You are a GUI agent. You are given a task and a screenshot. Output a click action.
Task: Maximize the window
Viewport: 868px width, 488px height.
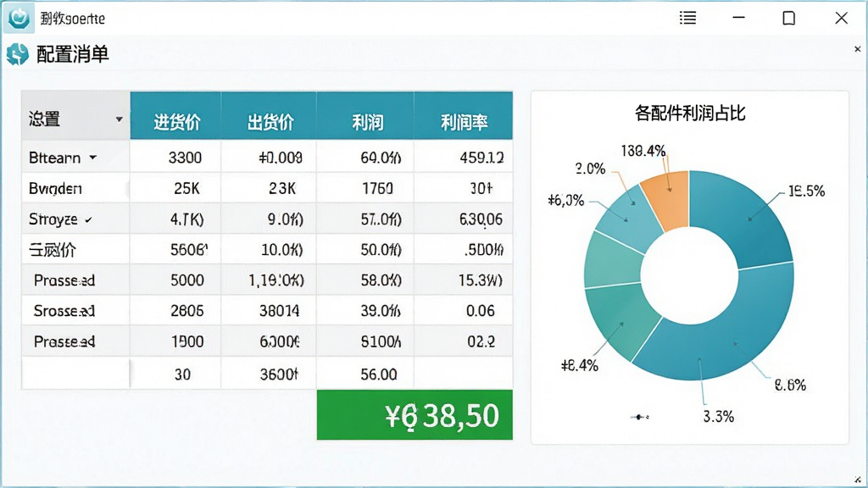[x=789, y=18]
